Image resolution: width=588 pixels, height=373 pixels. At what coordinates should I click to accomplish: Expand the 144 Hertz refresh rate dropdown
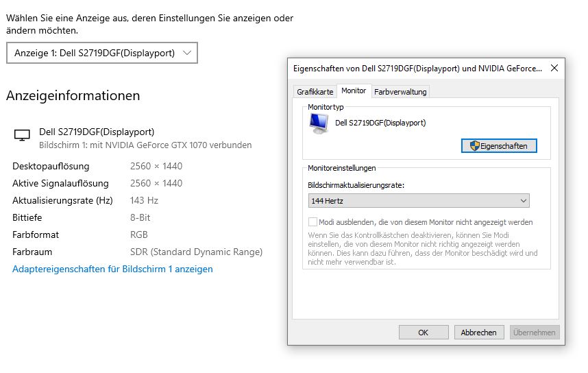[419, 201]
